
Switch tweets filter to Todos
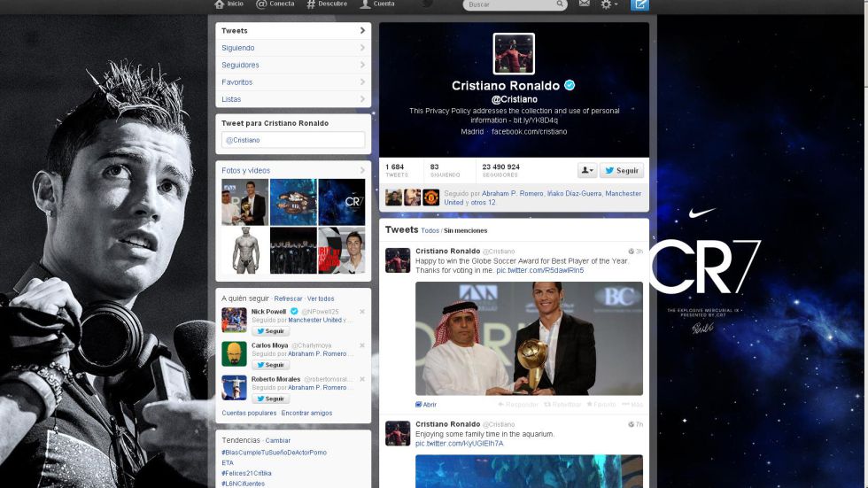430,231
